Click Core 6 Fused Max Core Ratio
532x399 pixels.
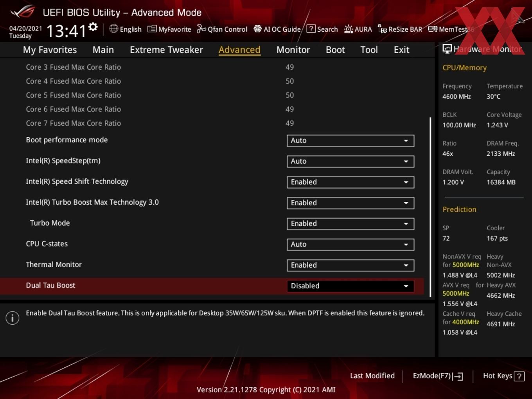point(73,109)
